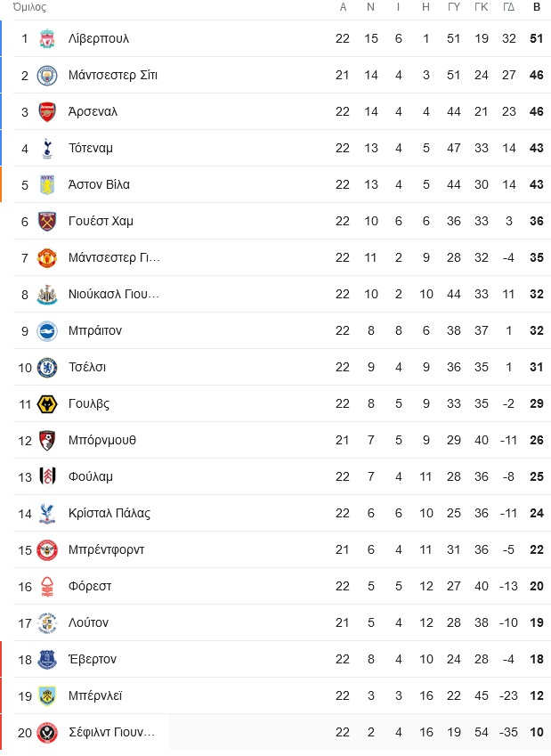Click the Tottenham cockerel crest
551x756 pixels.
(x=47, y=148)
